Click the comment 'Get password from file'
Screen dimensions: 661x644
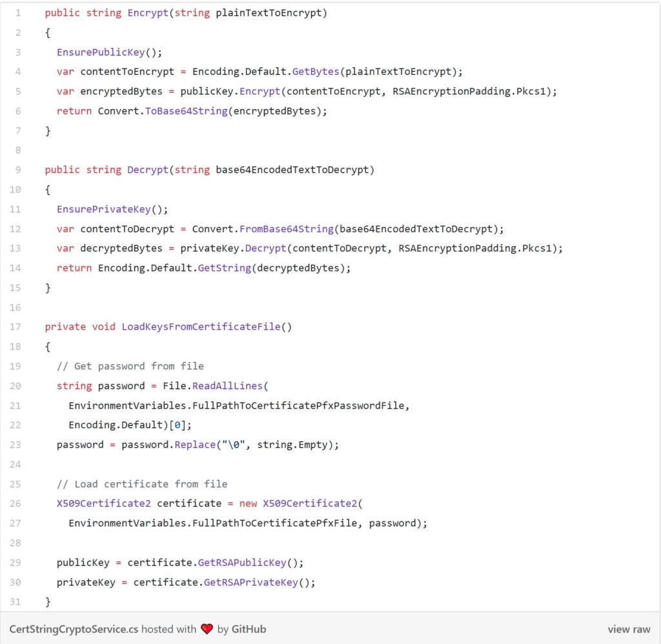click(x=130, y=366)
